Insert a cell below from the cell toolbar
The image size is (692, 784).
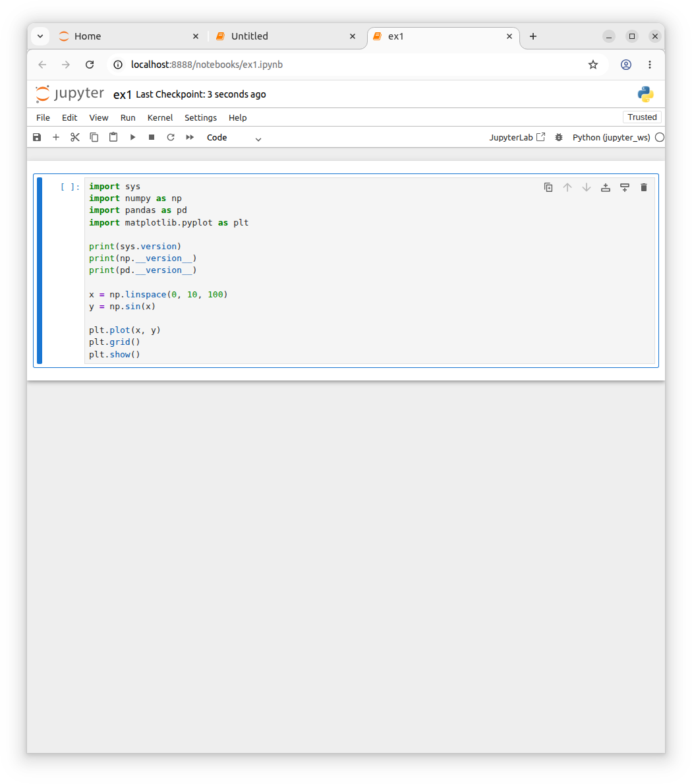(625, 187)
